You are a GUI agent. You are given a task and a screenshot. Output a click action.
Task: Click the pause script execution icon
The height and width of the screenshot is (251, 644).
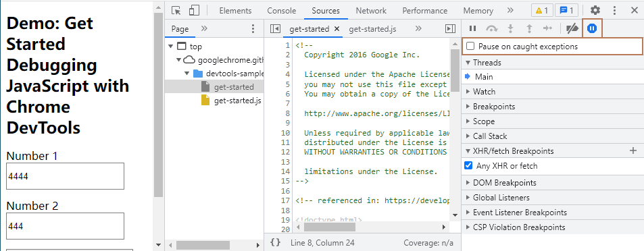pyautogui.click(x=473, y=28)
